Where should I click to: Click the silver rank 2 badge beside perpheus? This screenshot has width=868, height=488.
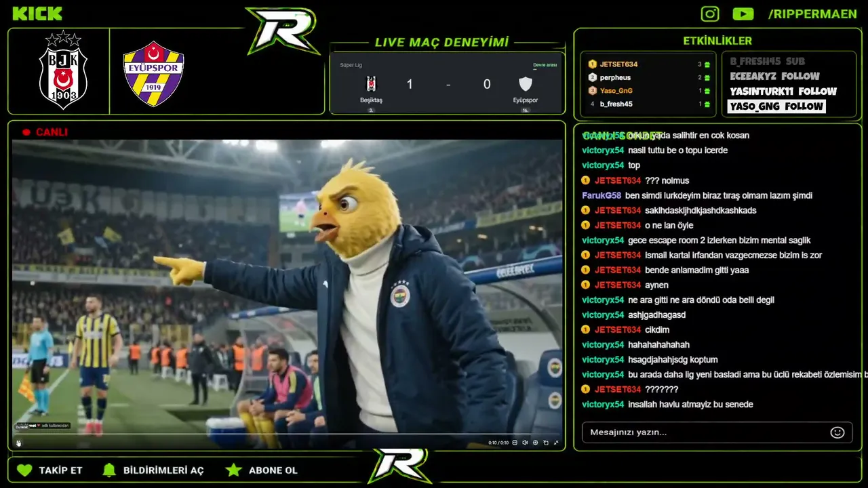[x=592, y=77]
